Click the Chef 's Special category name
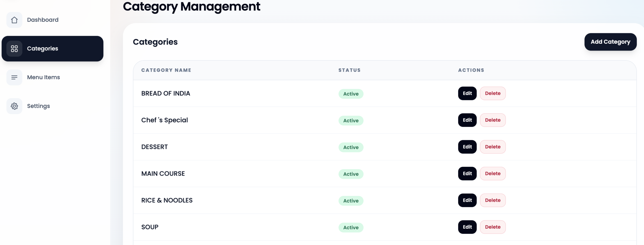Screen dimensions: 644x245 click(165, 120)
